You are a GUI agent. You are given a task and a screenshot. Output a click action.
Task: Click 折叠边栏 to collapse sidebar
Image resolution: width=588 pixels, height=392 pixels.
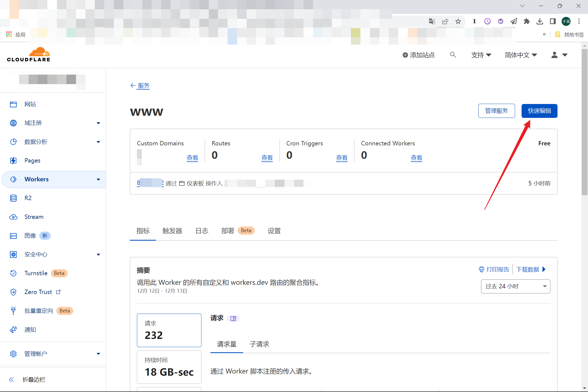pos(27,380)
